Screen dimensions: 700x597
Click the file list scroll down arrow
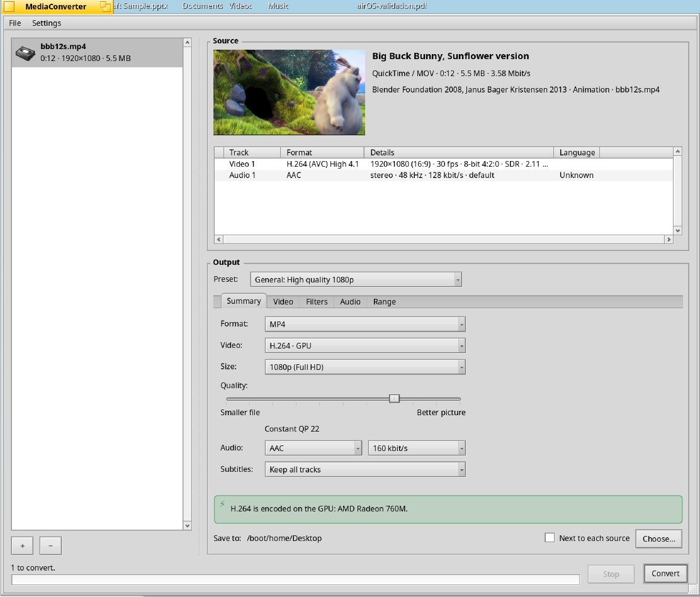click(x=188, y=526)
